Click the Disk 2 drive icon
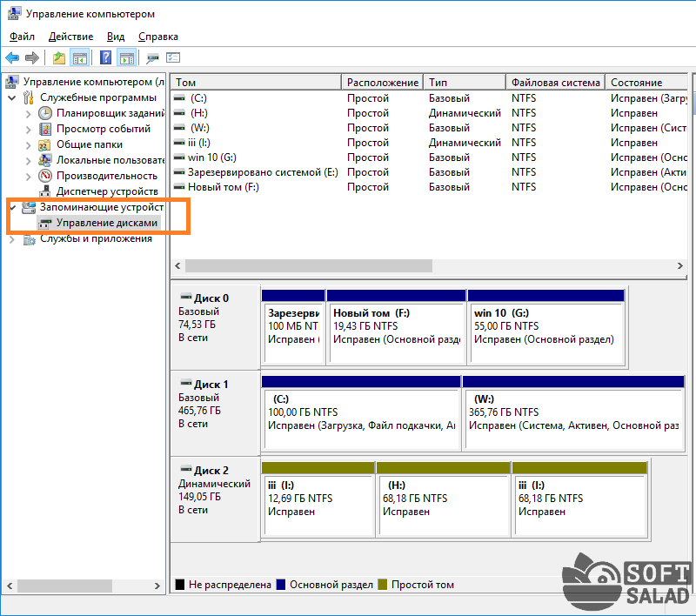The height and width of the screenshot is (616, 696). click(186, 469)
